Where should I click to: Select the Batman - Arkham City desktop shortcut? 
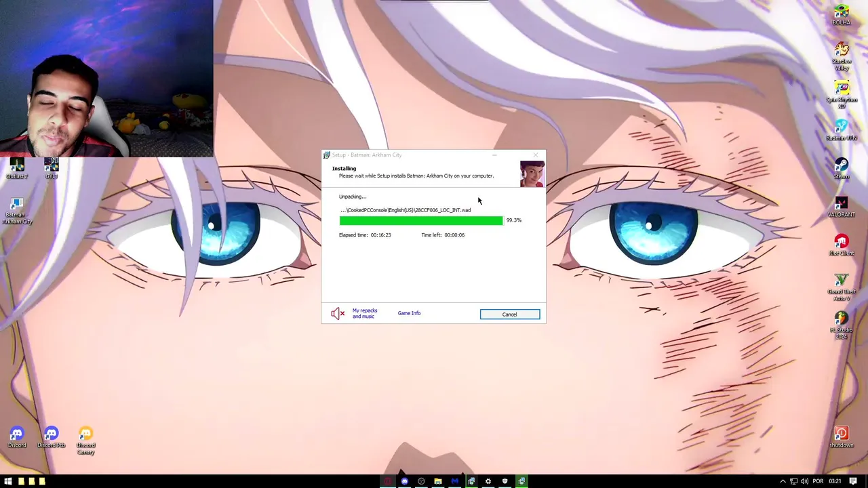17,211
